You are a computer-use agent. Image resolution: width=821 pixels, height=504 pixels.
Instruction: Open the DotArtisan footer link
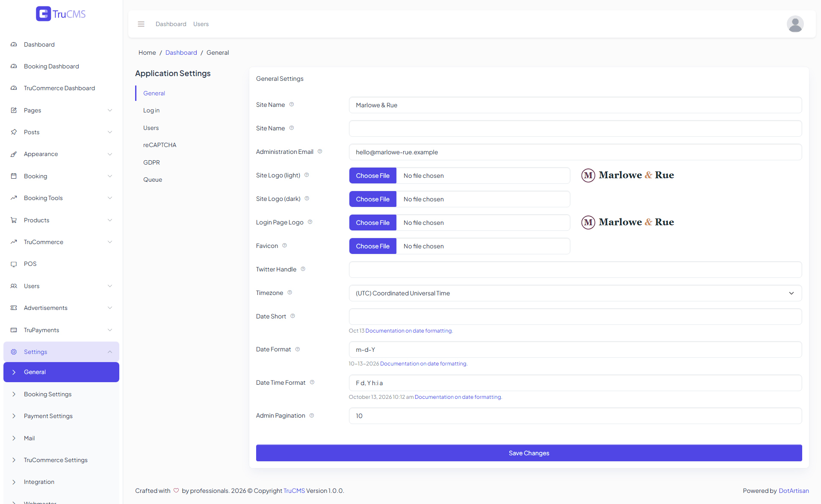[794, 491]
